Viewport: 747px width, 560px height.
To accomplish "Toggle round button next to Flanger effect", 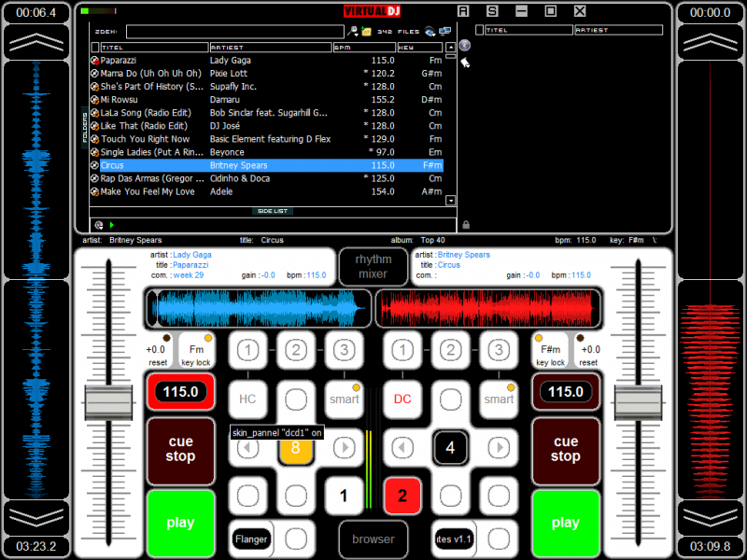I will point(296,539).
